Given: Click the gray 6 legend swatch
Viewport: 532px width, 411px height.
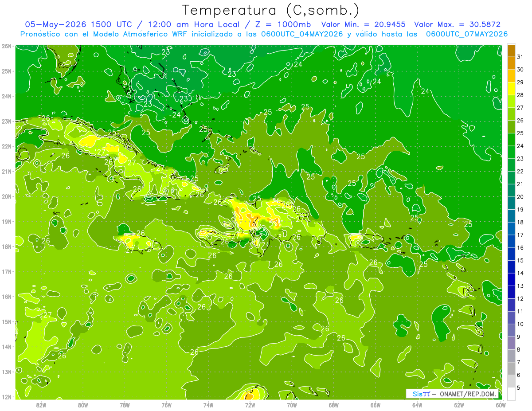Looking at the screenshot, I should 511,368.
